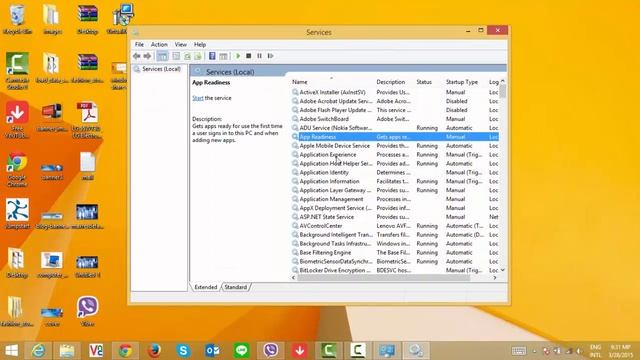The height and width of the screenshot is (360, 640).
Task: Switch to the Extended tab
Action: (206, 287)
